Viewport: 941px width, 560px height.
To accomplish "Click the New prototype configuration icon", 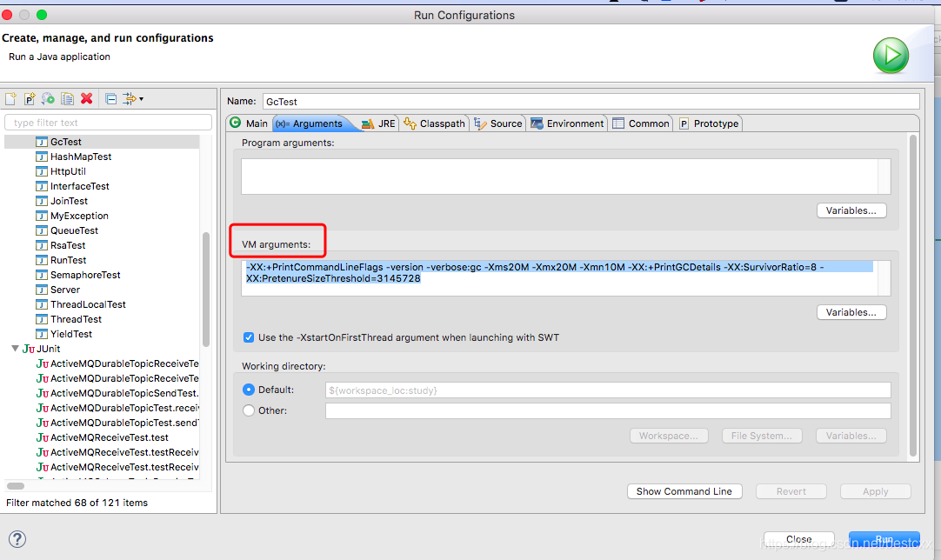I will pyautogui.click(x=30, y=99).
